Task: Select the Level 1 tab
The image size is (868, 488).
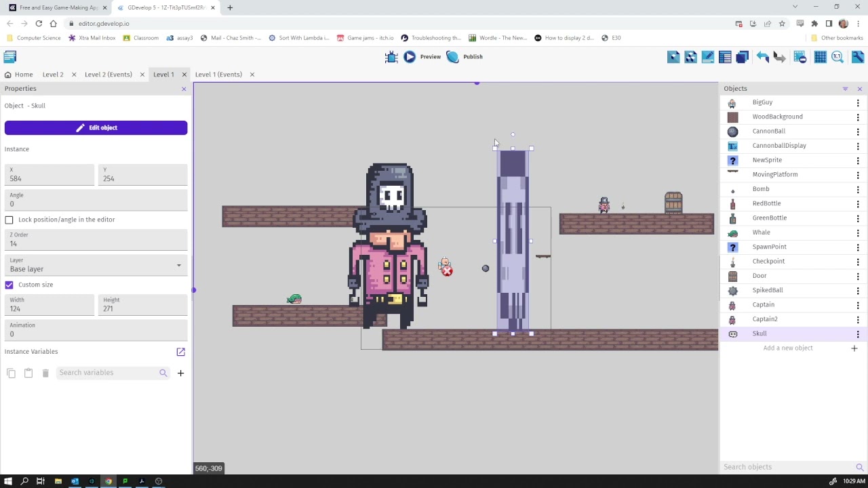Action: point(163,75)
